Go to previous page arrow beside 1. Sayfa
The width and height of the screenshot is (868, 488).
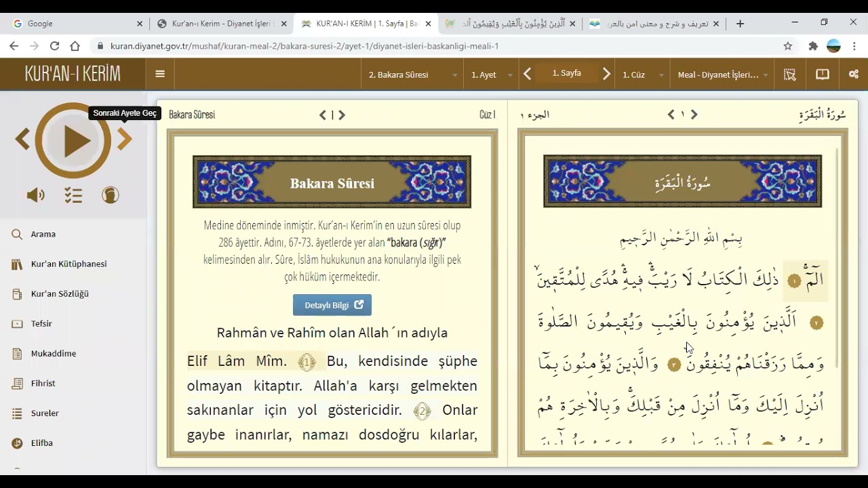point(528,75)
